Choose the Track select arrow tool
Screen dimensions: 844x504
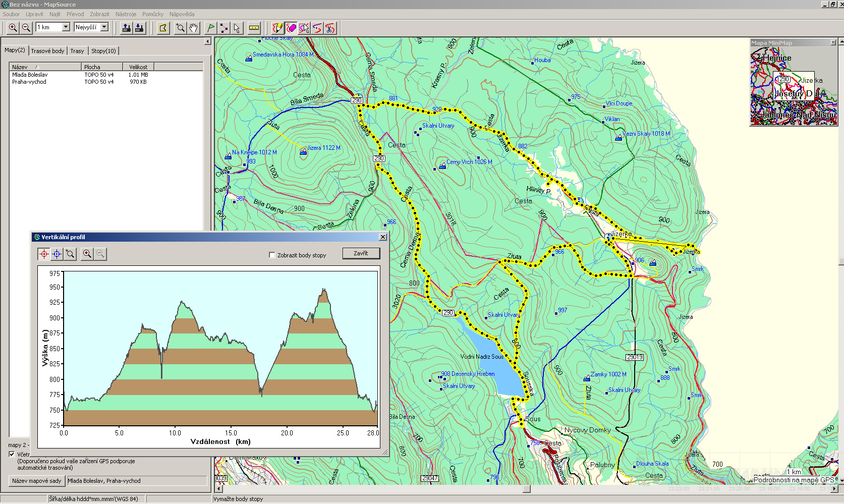[304, 28]
